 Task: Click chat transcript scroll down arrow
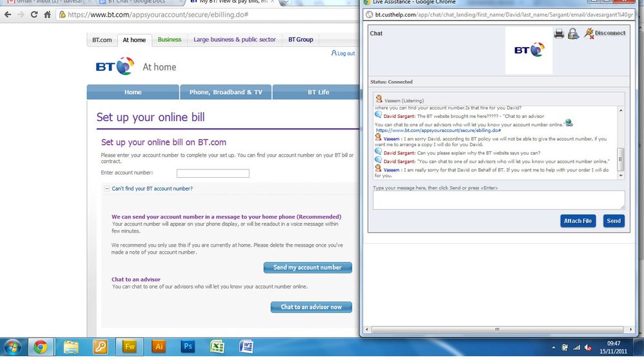pos(621,176)
